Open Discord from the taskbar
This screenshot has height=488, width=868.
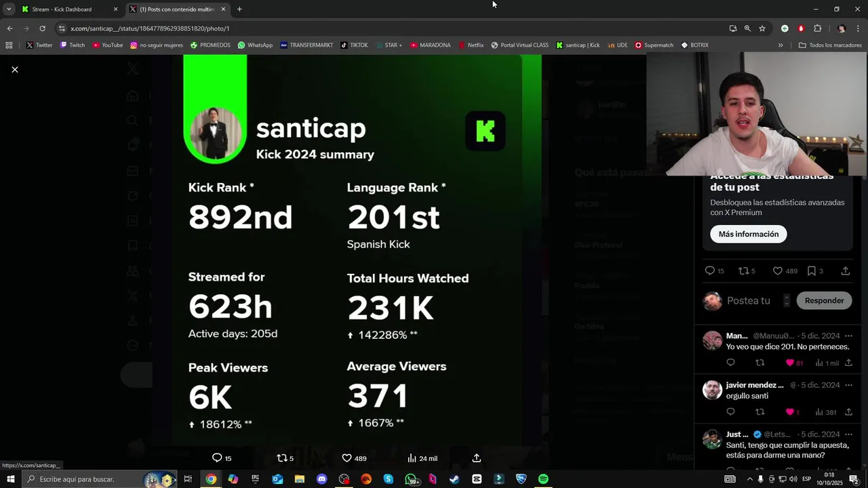[x=321, y=479]
